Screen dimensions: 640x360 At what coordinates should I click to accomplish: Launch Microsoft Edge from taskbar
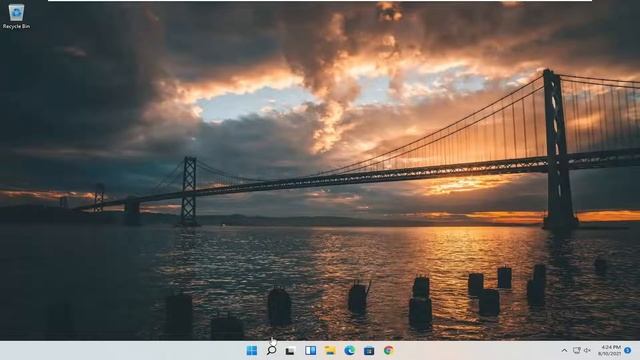(349, 351)
